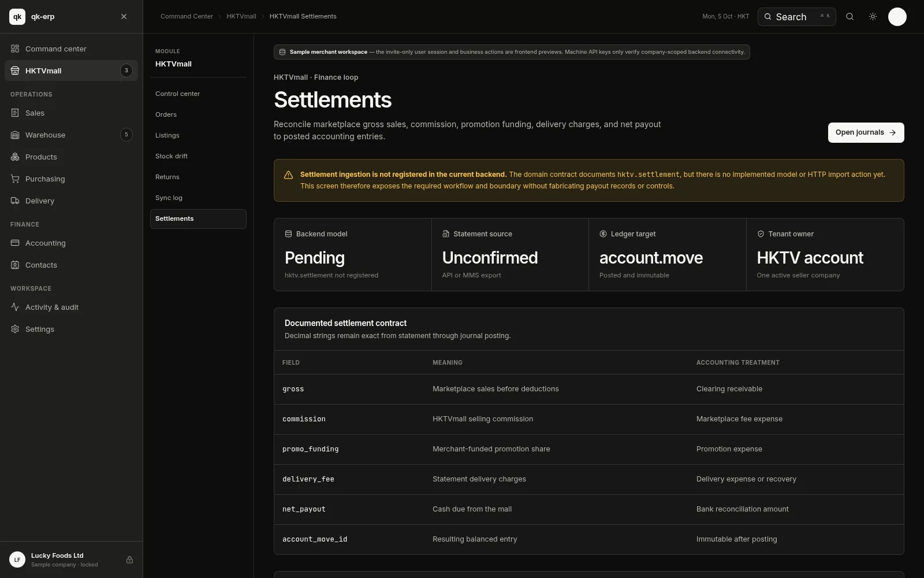This screenshot has height=578, width=924.
Task: Click the Sales icon in sidebar
Action: coord(15,113)
